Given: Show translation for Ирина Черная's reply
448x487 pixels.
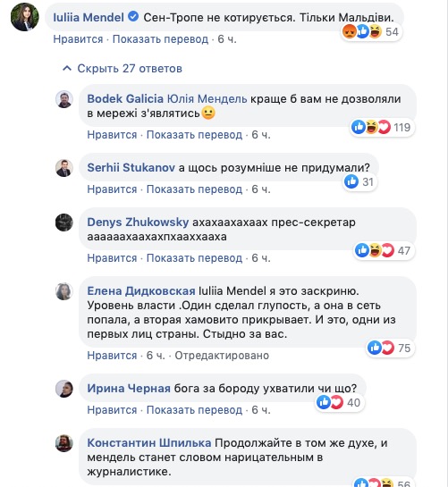Looking at the screenshot, I should click(x=194, y=410).
